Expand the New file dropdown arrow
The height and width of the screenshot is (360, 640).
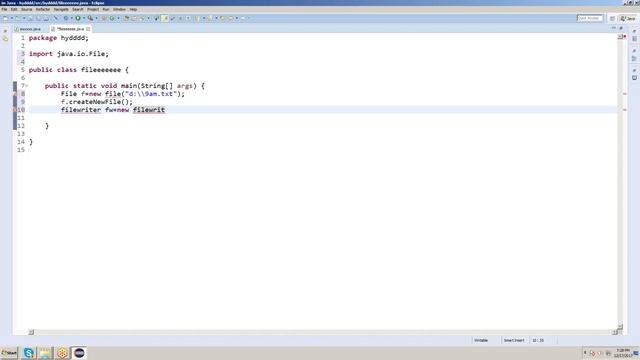click(x=11, y=18)
